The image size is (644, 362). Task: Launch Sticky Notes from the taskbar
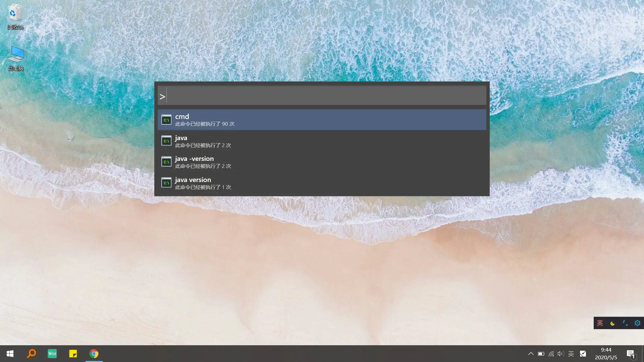[73, 354]
